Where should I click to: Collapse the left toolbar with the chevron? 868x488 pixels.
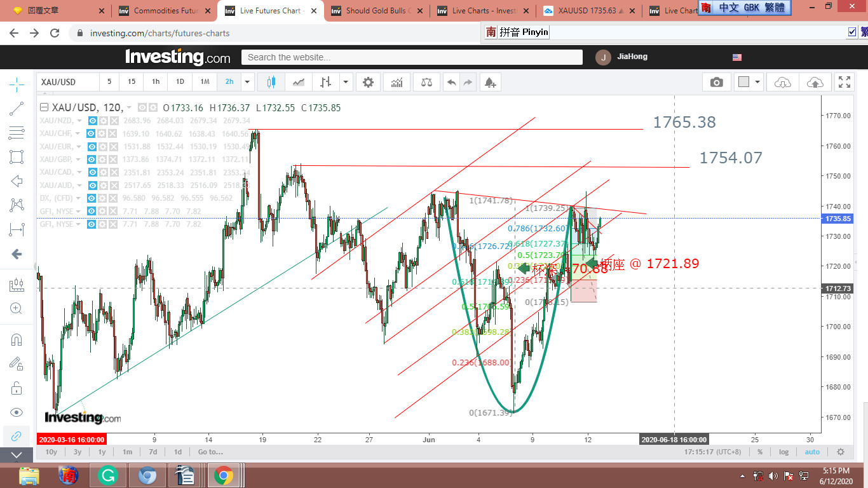(17, 455)
